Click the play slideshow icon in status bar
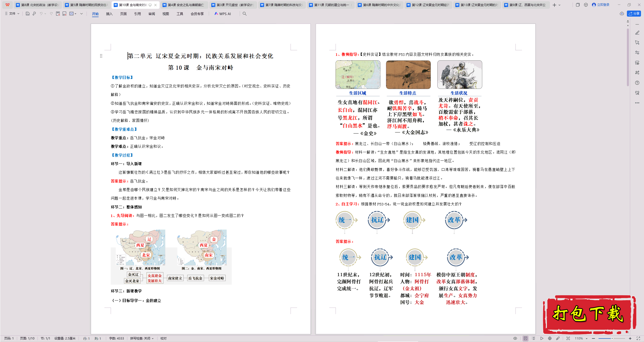644x342 pixels. click(542, 338)
